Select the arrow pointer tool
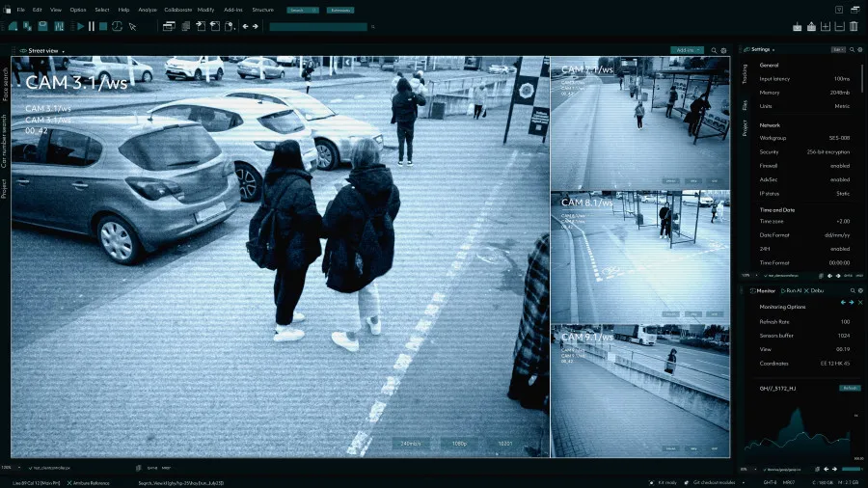Viewport: 868px width, 488px height. pos(133,26)
